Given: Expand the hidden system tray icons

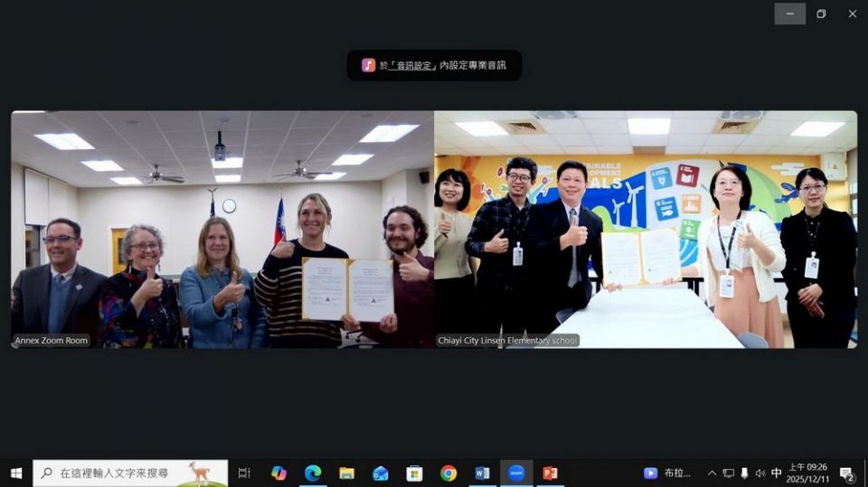Looking at the screenshot, I should tap(712, 473).
